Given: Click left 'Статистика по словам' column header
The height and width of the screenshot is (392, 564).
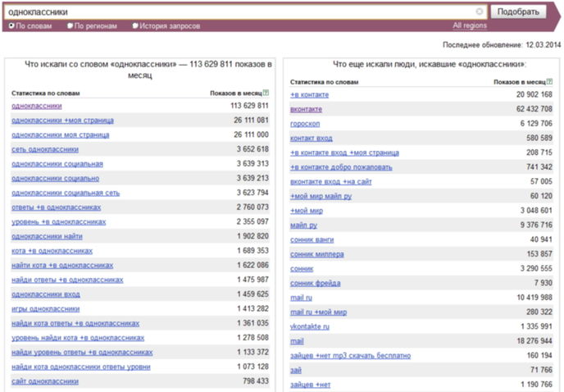Looking at the screenshot, I should coord(45,93).
